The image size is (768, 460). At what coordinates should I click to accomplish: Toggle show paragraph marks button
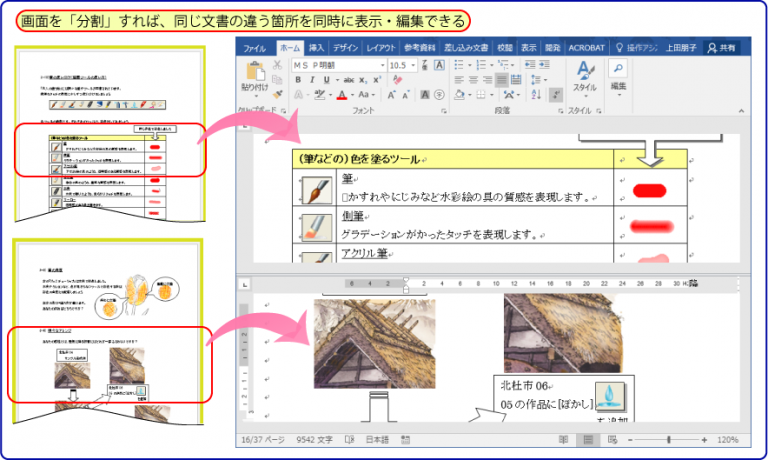(556, 95)
